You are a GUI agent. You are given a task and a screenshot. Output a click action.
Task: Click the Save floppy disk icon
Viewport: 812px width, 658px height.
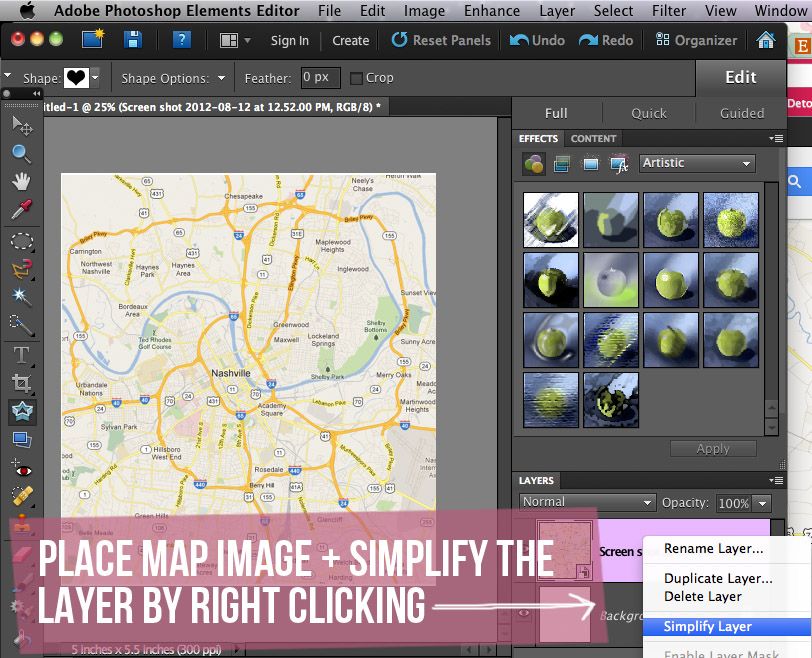tap(133, 40)
